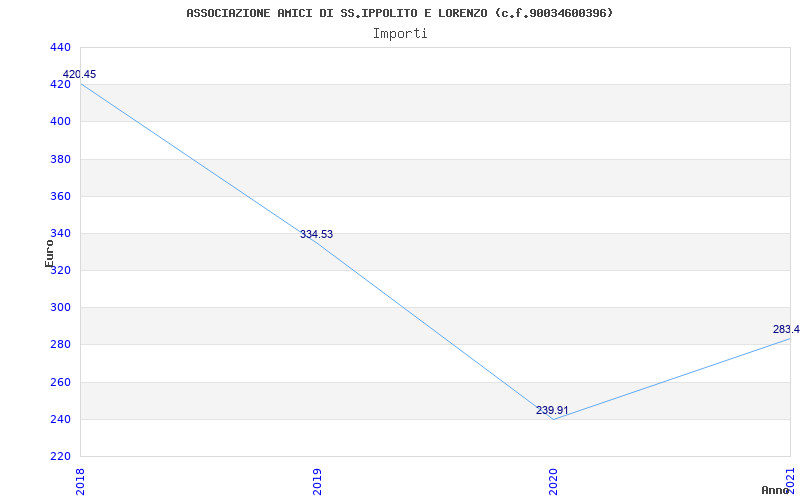Screen dimensions: 800x500
Task: Click the 2020 x-axis label
Action: tap(554, 480)
